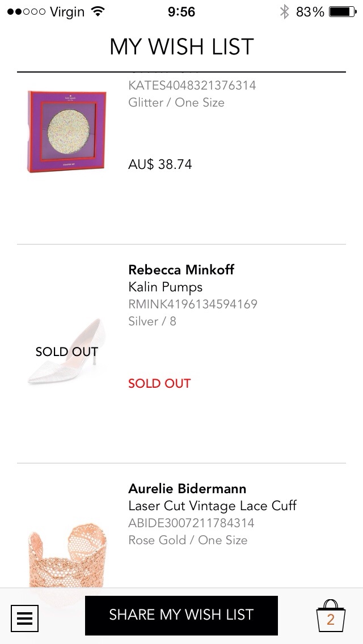Tap the My Wish List header title
This screenshot has width=363, height=644.
click(181, 47)
